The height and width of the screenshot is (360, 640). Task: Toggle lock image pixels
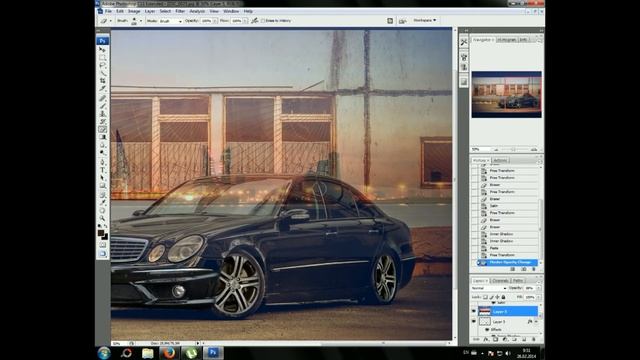click(492, 297)
